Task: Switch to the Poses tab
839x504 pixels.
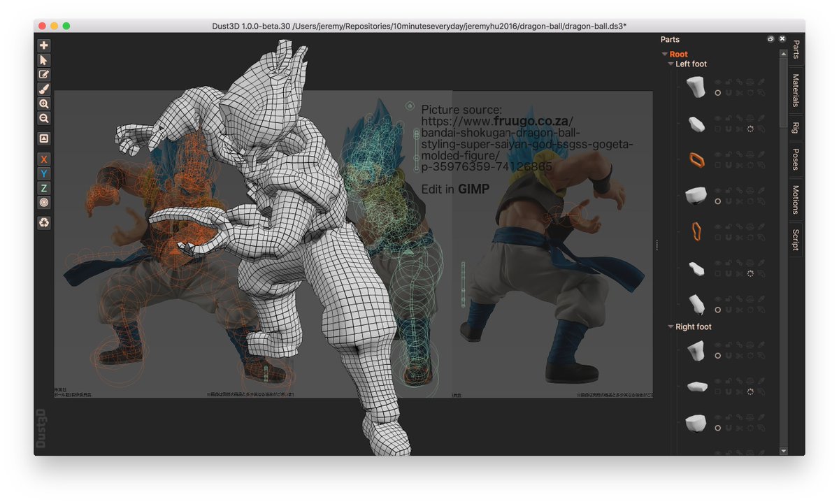Action: pyautogui.click(x=796, y=159)
